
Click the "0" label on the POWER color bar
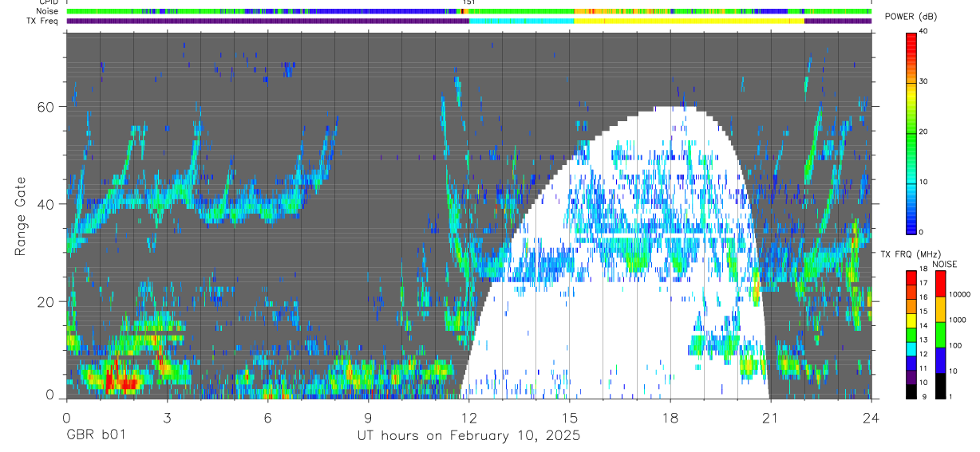click(x=921, y=232)
